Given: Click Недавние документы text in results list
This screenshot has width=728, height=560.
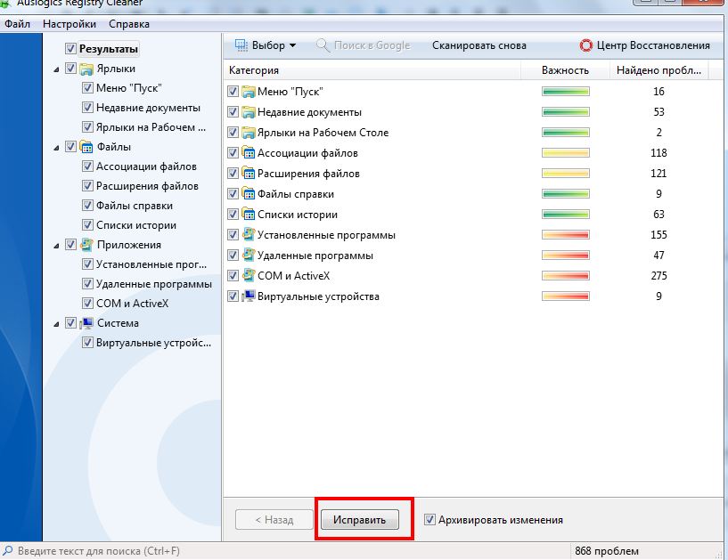Looking at the screenshot, I should [x=310, y=112].
